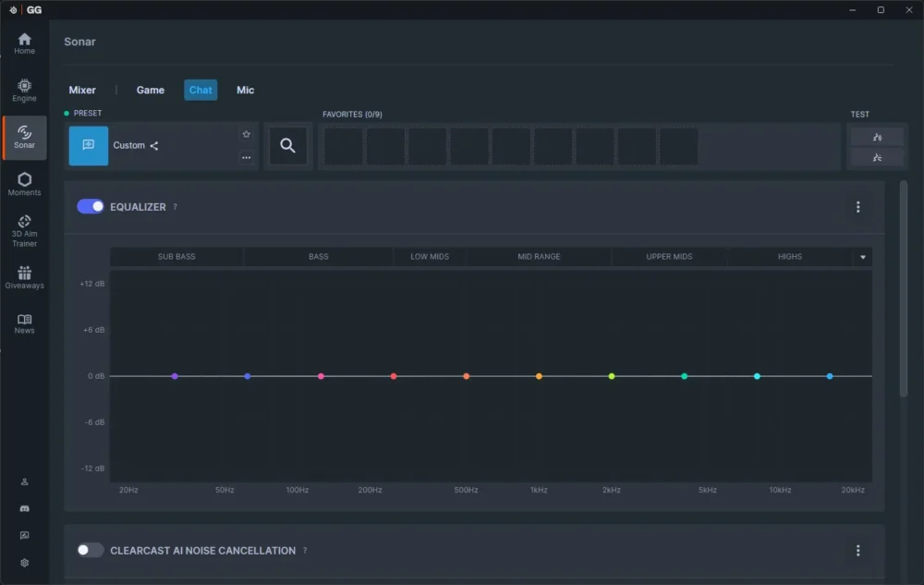Select the Chat tab
This screenshot has height=585, width=924.
pos(201,91)
